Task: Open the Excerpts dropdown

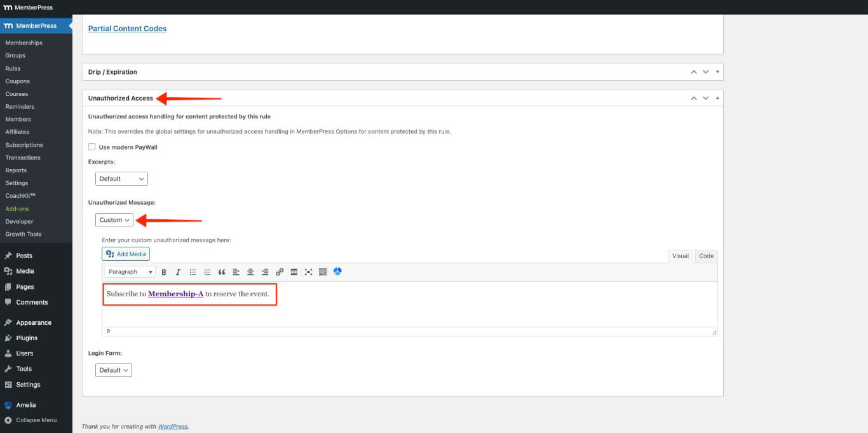Action: [x=121, y=179]
